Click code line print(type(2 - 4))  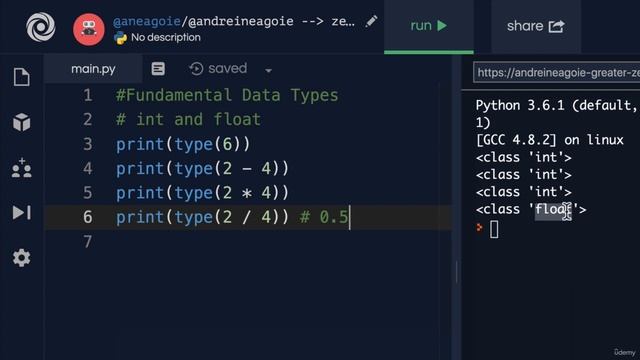point(202,169)
